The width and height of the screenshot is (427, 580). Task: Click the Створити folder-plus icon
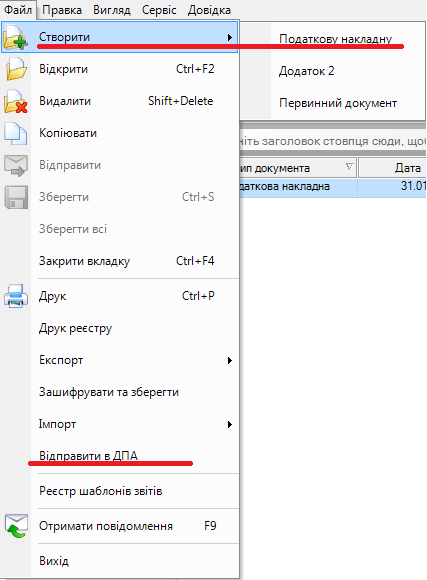(15, 37)
